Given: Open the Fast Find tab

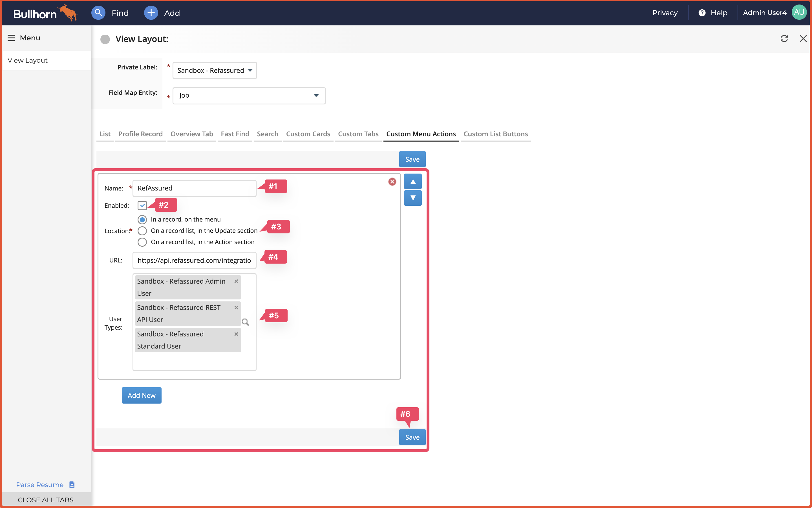Looking at the screenshot, I should coord(235,134).
